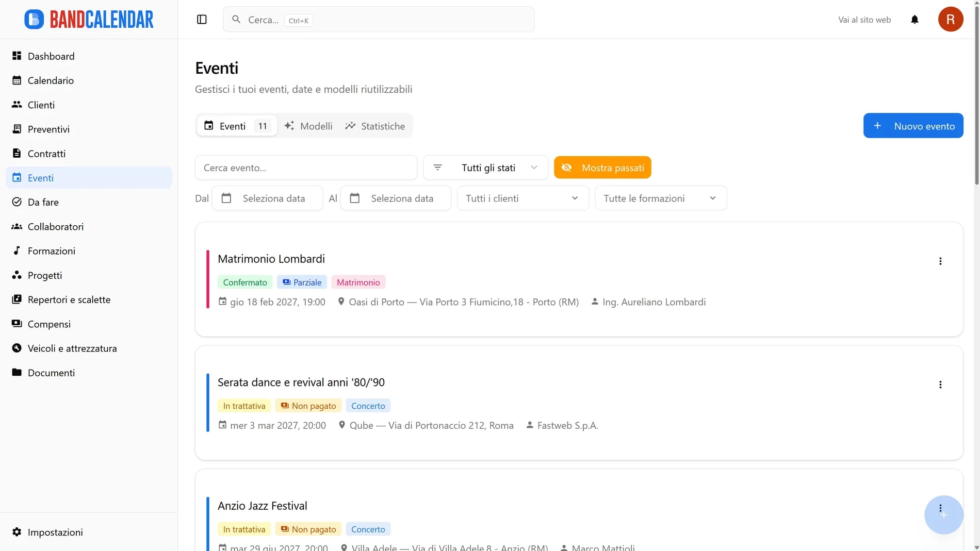
Task: Open the user avatar R menu
Action: 950,20
